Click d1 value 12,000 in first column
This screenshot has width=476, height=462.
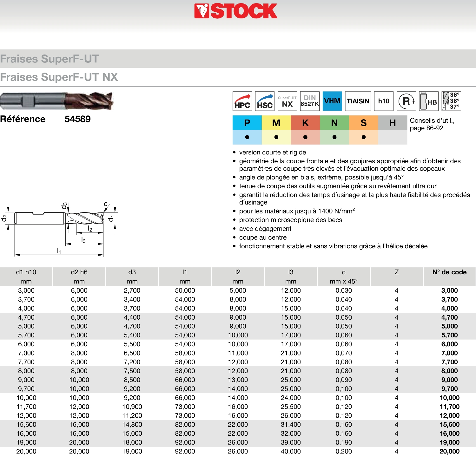26,416
